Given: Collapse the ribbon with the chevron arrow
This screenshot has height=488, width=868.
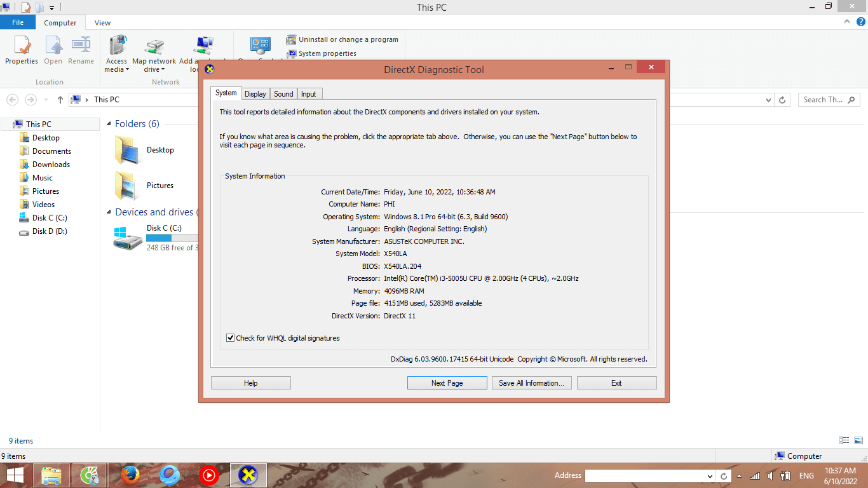Looking at the screenshot, I should (846, 22).
